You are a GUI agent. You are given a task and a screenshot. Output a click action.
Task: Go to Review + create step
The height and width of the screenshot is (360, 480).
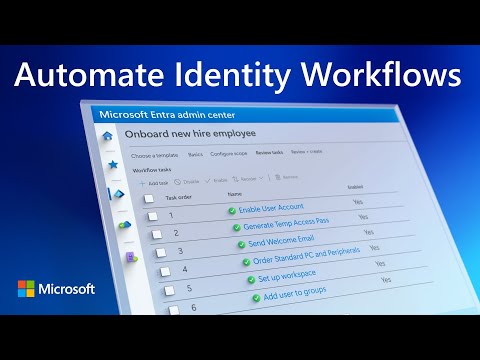[x=307, y=151]
